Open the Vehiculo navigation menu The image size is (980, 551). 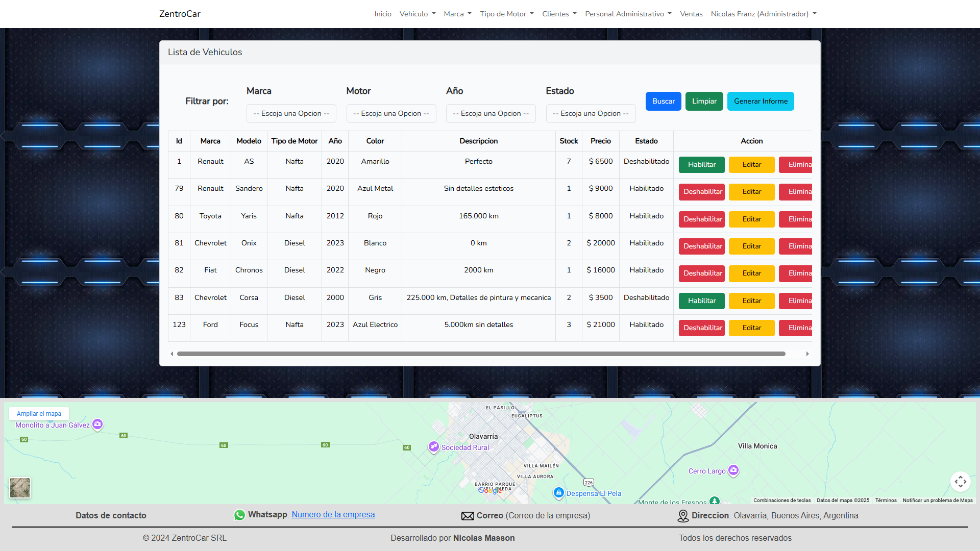(417, 14)
